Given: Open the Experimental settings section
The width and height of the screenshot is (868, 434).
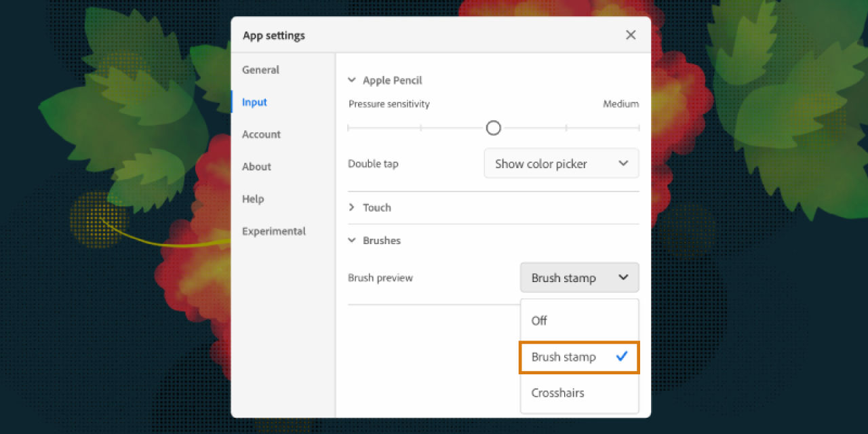Looking at the screenshot, I should (274, 231).
